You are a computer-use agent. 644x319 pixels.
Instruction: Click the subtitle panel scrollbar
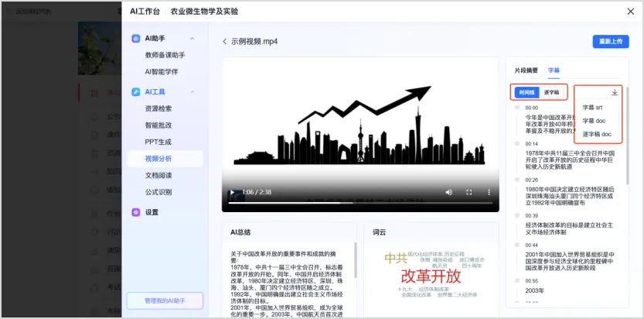click(627, 135)
